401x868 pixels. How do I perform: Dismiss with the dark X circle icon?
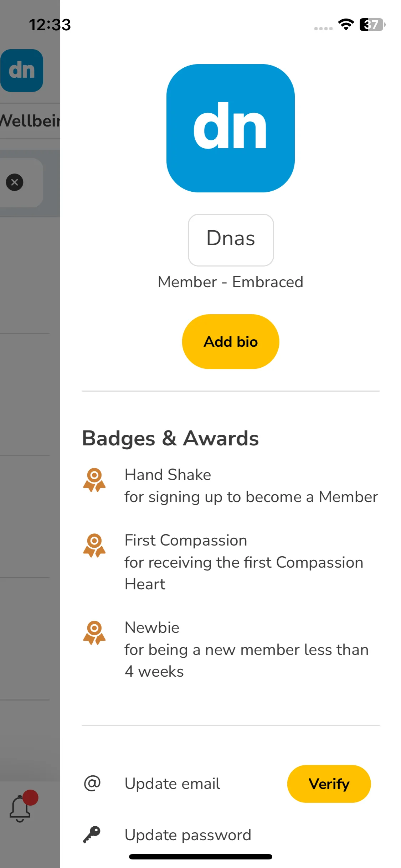click(x=15, y=182)
